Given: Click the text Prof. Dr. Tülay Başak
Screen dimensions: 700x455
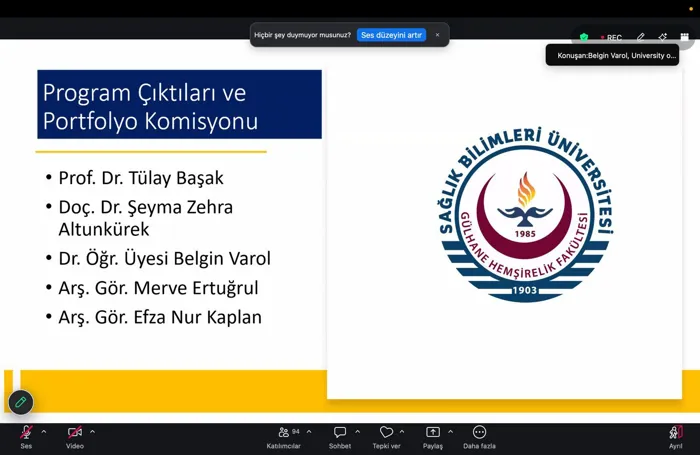Looking at the screenshot, I should 141,178.
